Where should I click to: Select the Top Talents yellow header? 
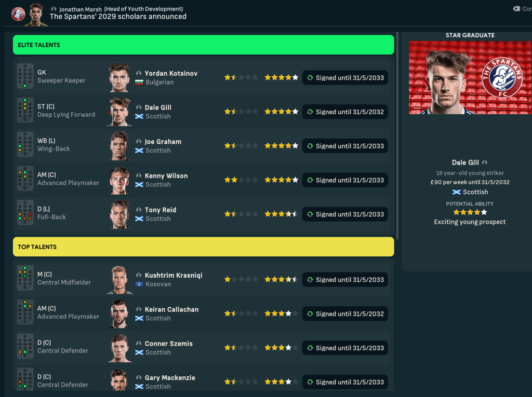203,247
